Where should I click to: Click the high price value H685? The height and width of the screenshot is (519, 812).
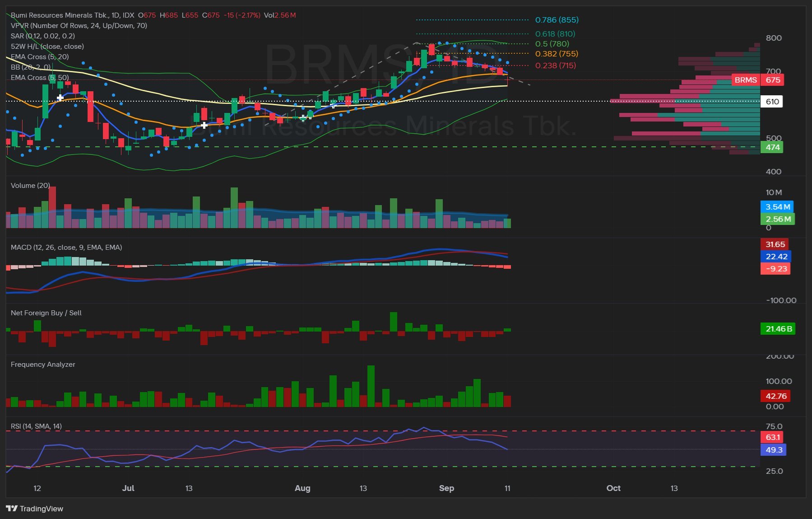pos(169,15)
